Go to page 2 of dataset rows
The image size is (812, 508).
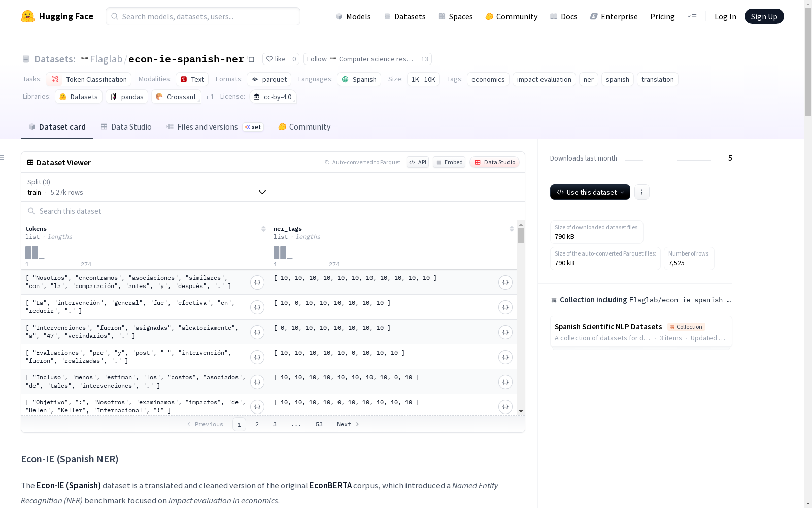pyautogui.click(x=257, y=424)
